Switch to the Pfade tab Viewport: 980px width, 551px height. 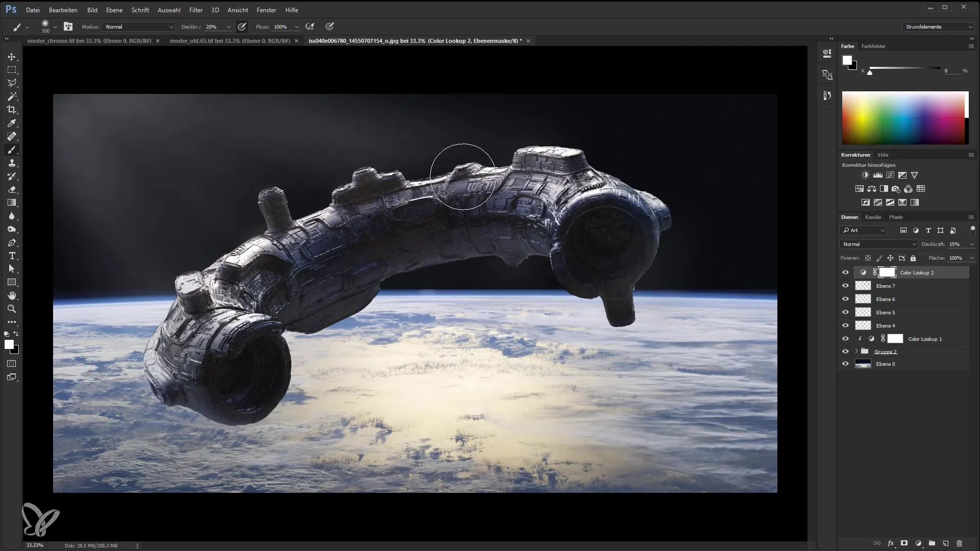tap(896, 217)
